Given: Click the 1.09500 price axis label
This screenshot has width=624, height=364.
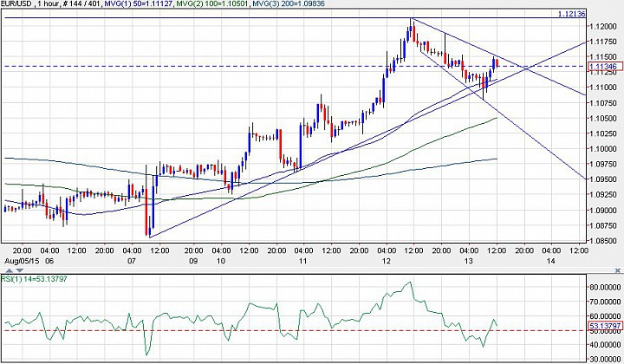Looking at the screenshot, I should 603,179.
